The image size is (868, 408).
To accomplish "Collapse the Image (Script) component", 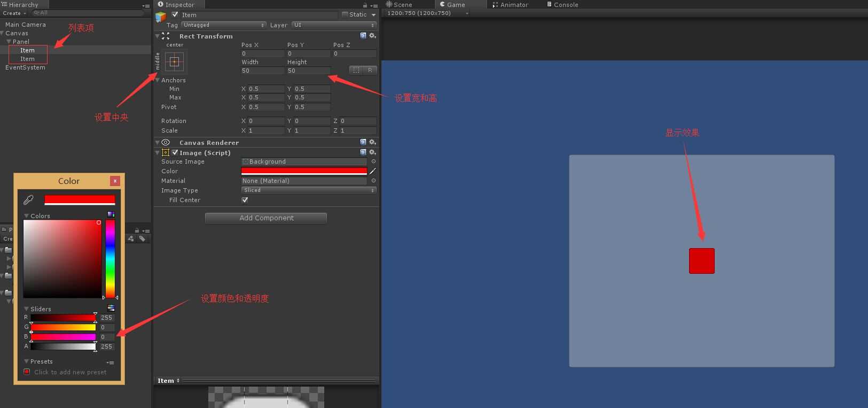I will [158, 152].
